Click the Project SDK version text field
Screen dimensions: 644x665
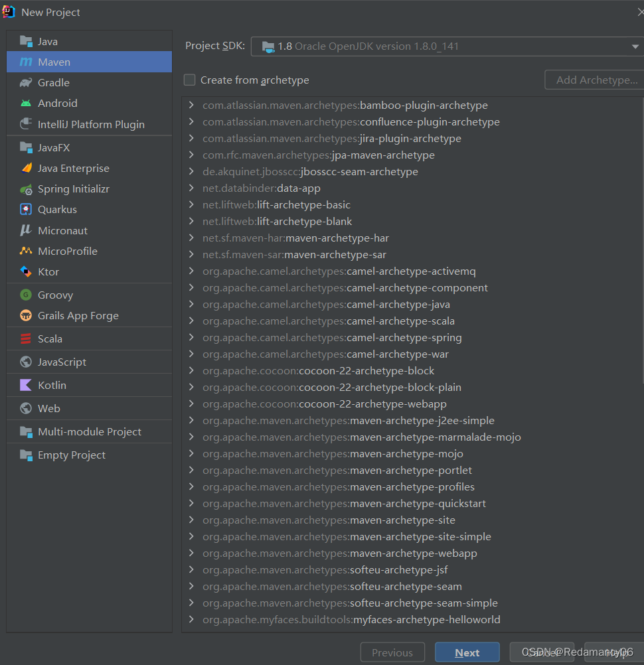(x=447, y=46)
